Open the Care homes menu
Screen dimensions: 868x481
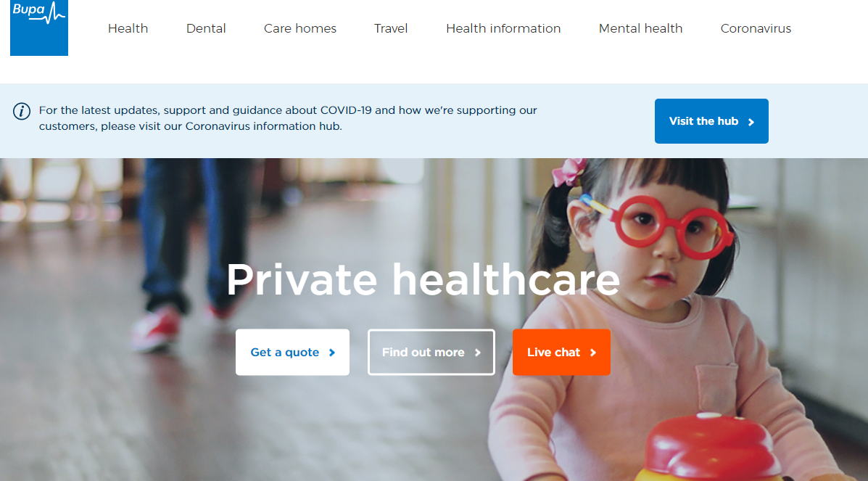click(x=300, y=28)
